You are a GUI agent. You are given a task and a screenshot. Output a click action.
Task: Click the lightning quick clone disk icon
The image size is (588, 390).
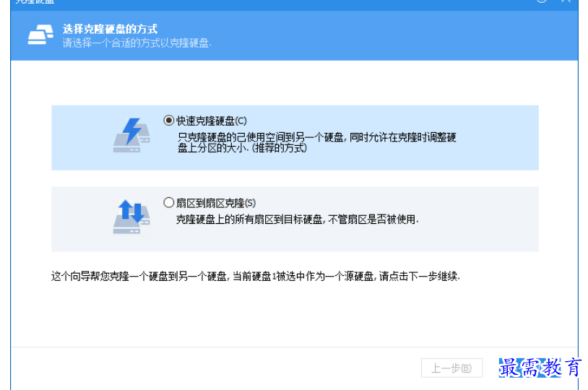click(x=131, y=135)
